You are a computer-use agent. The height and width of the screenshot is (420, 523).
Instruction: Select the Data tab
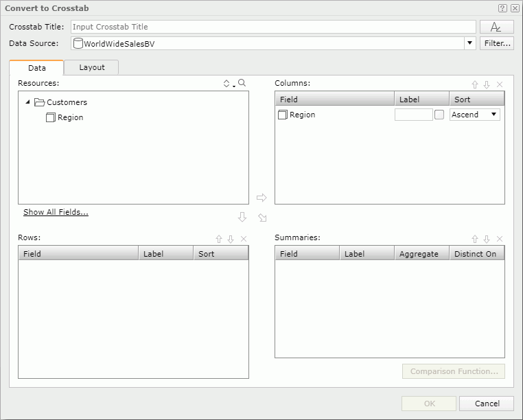(x=36, y=68)
